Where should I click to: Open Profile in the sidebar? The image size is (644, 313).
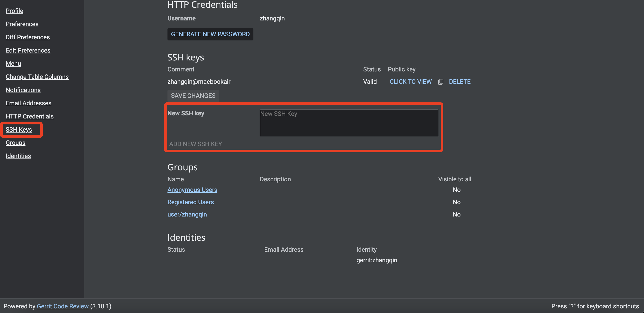(15, 11)
